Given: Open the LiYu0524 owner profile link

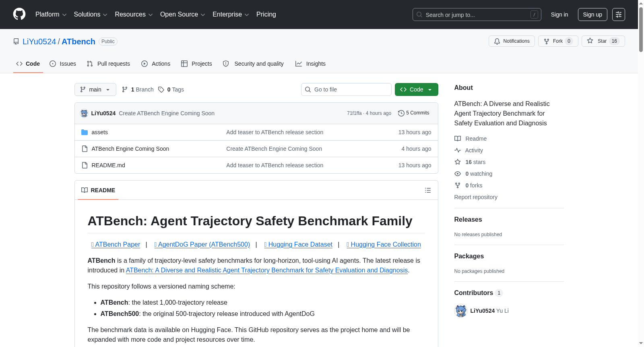Looking at the screenshot, I should (39, 42).
